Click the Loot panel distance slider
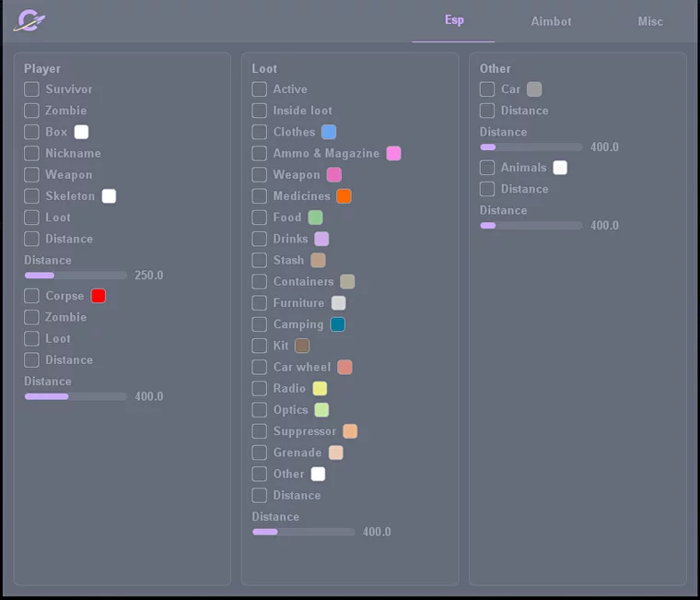This screenshot has width=700, height=600. click(x=303, y=532)
